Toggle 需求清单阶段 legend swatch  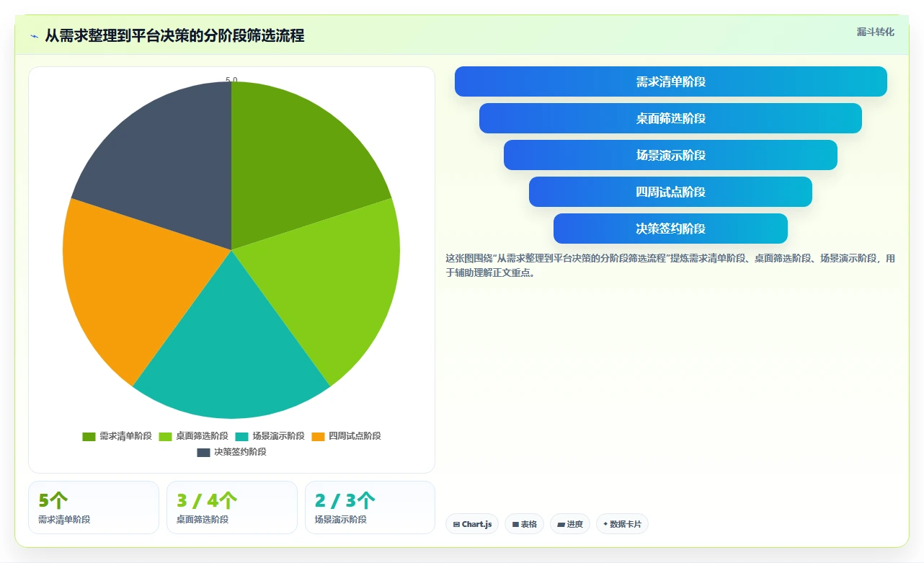[x=89, y=436]
